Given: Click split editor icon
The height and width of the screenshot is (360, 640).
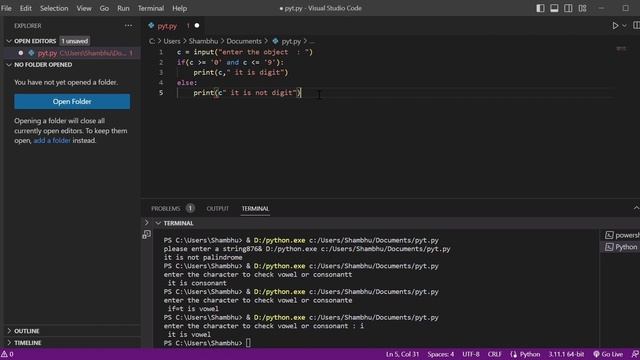Looking at the screenshot, I should click(x=636, y=26).
